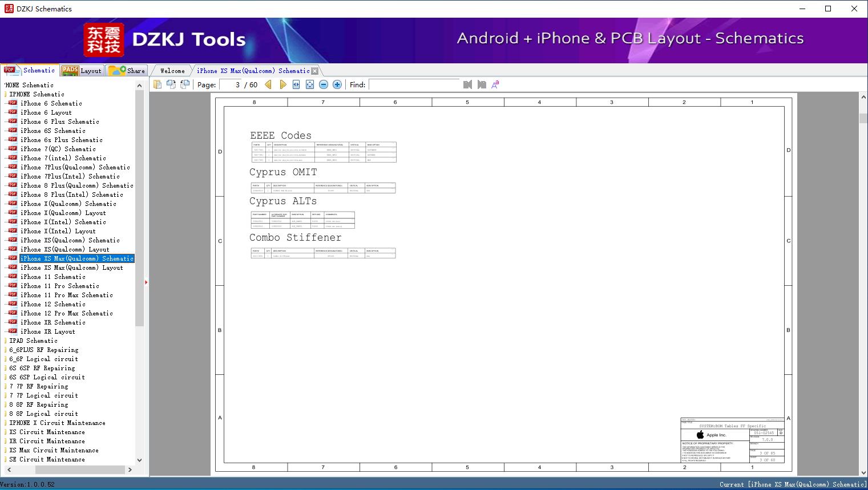This screenshot has height=490, width=868.
Task: Toggle match case for Find
Action: (495, 84)
